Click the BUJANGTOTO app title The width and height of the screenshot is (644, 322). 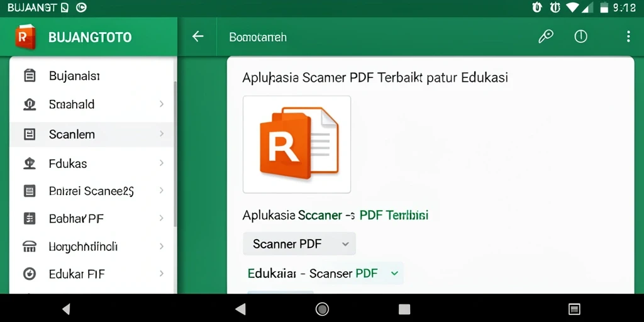pos(90,37)
